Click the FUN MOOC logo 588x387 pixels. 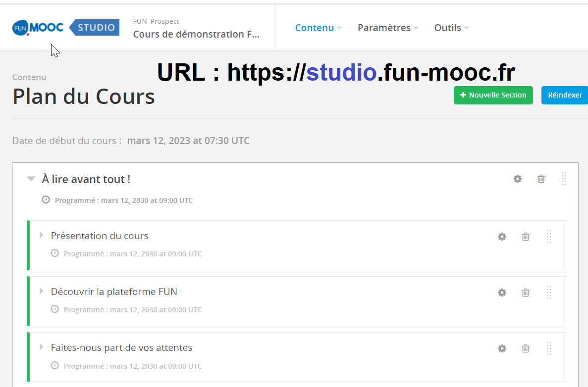[38, 27]
